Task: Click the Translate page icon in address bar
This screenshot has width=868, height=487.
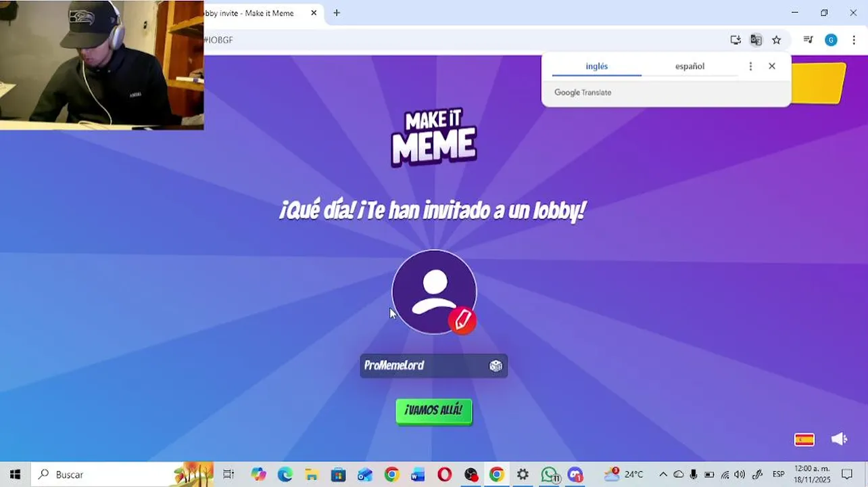Action: 756,40
